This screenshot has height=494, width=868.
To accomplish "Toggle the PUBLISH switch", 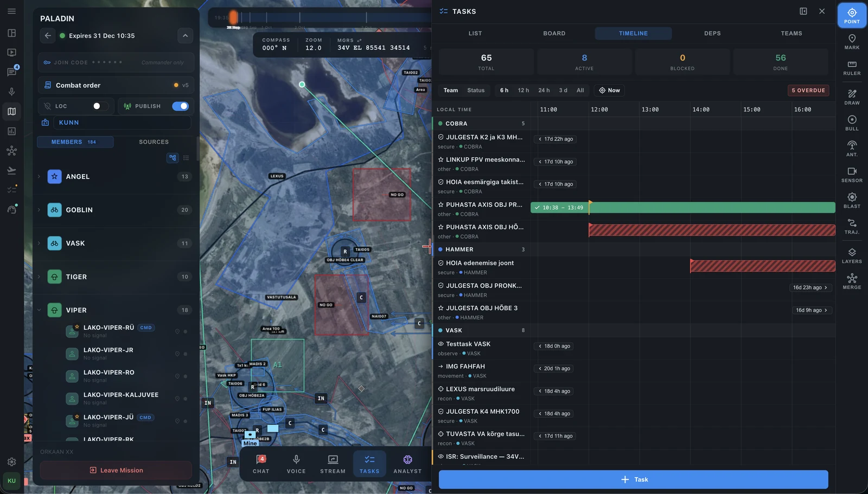I will [x=180, y=106].
